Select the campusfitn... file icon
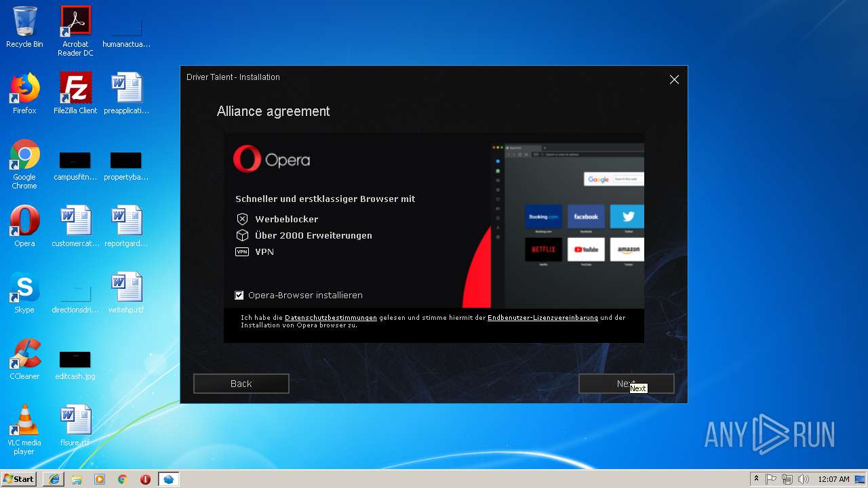 pyautogui.click(x=75, y=165)
